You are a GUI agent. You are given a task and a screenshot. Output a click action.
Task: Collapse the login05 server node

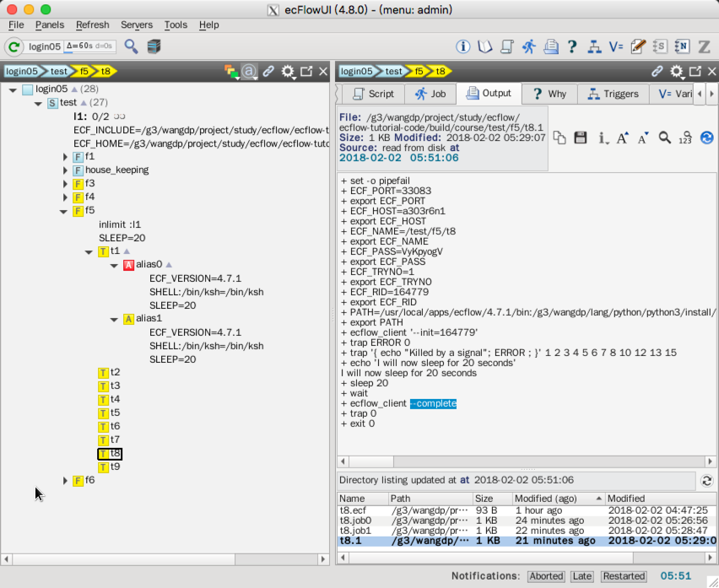tap(14, 89)
